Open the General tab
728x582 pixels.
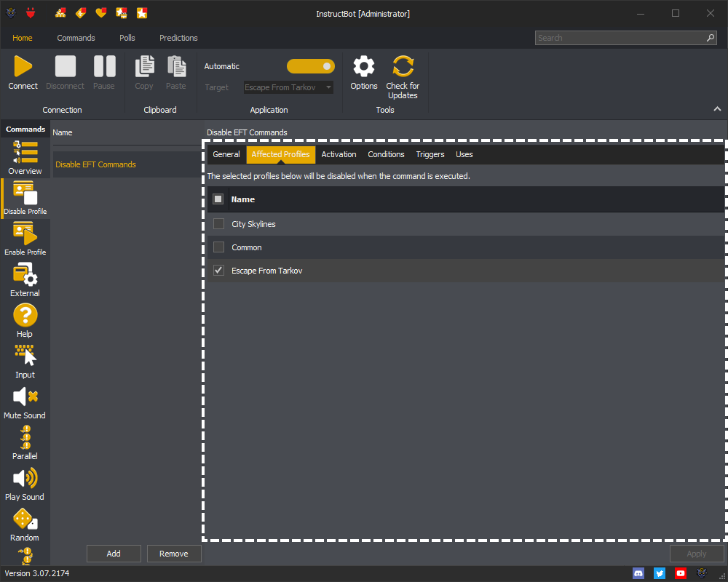coord(226,154)
